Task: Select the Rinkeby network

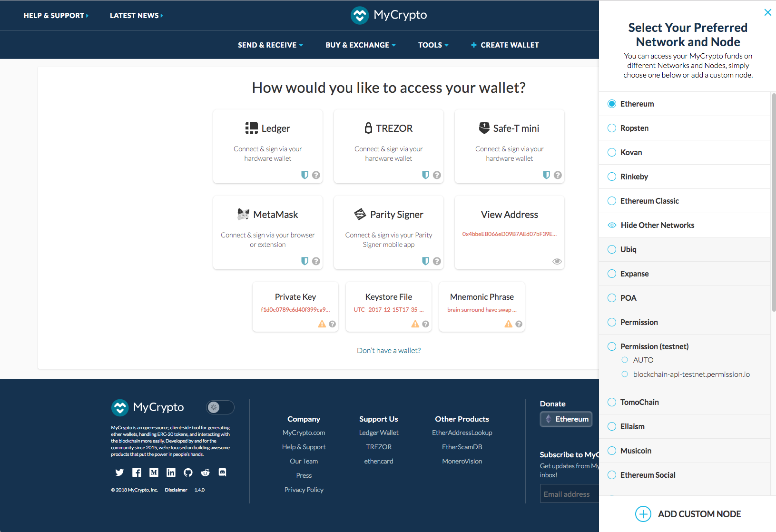Action: point(684,177)
